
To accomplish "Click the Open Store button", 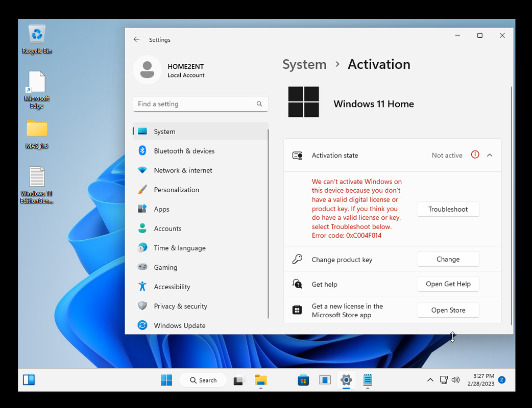I will pos(448,310).
